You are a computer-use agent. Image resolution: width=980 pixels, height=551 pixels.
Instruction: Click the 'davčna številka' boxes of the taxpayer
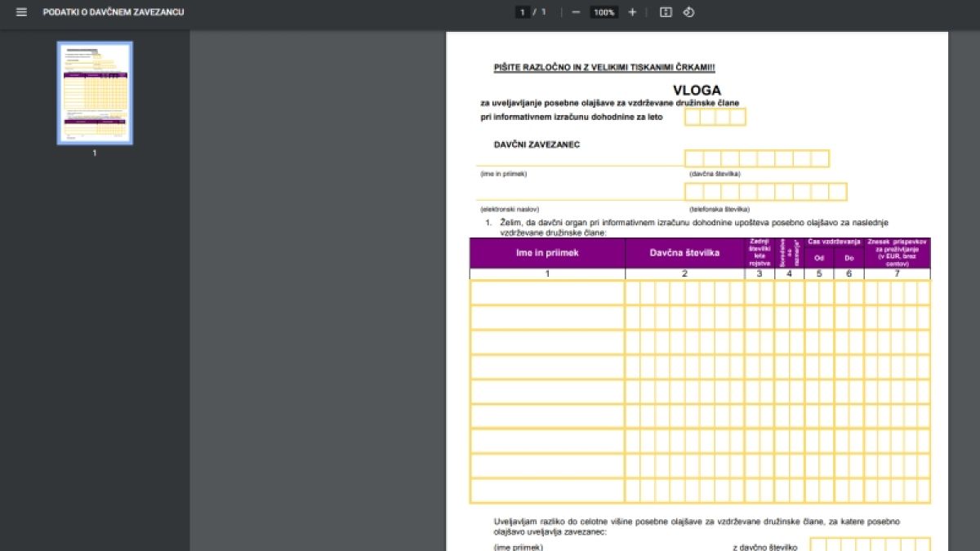point(757,158)
